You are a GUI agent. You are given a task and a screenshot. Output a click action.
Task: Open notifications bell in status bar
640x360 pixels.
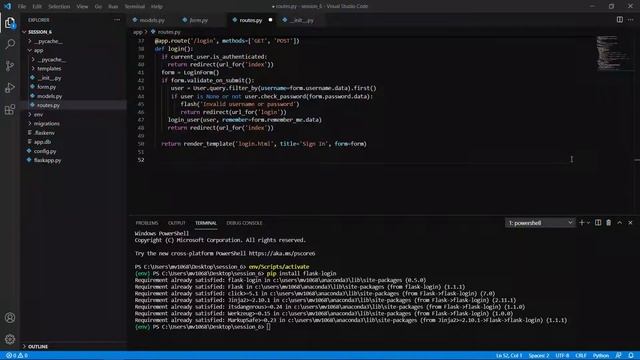[631, 356]
